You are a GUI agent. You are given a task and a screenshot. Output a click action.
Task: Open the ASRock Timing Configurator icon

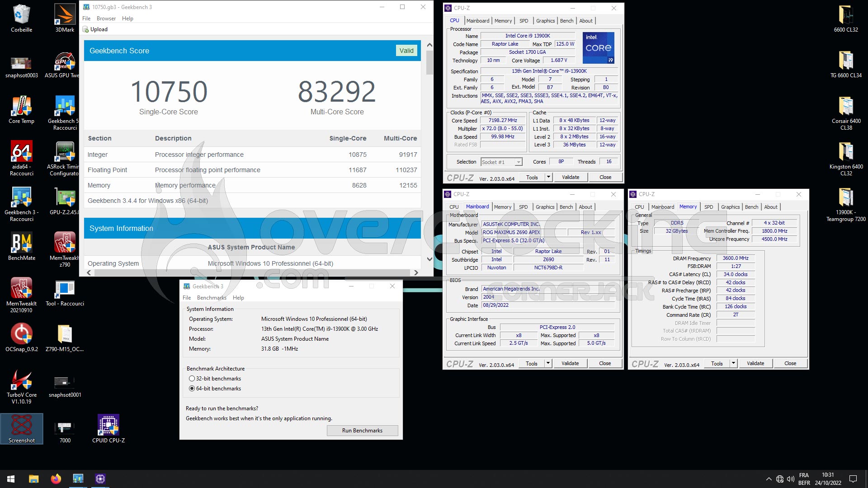pos(63,158)
